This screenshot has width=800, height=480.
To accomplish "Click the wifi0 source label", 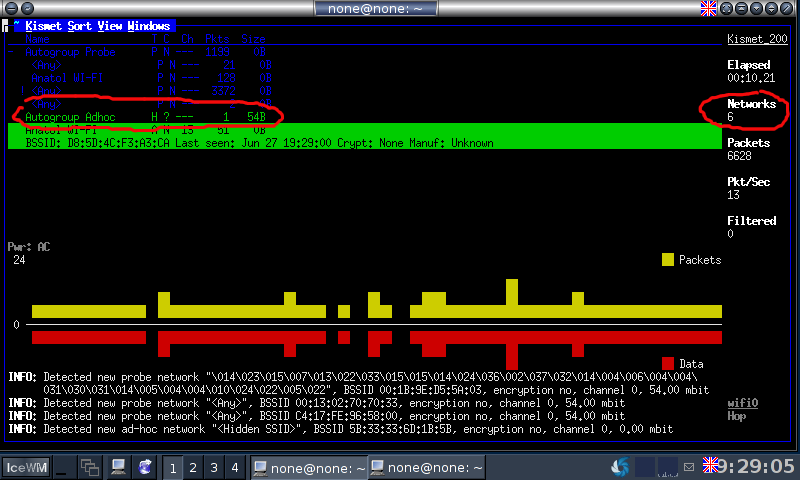I will pyautogui.click(x=742, y=403).
